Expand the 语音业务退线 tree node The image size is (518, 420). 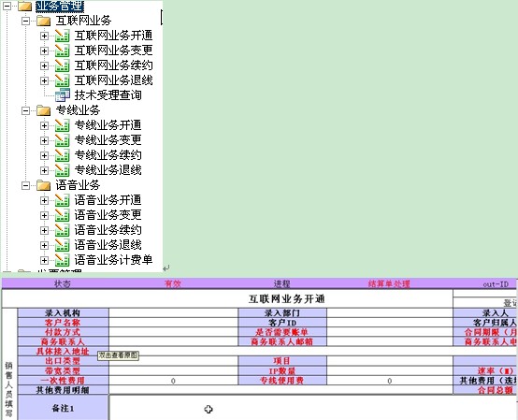click(x=44, y=245)
